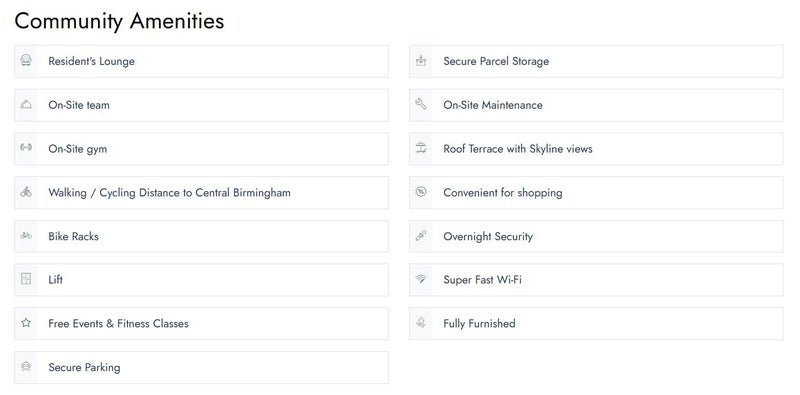Click the discount tag icon for shopping
Image resolution: width=800 pixels, height=395 pixels.
[x=420, y=191]
